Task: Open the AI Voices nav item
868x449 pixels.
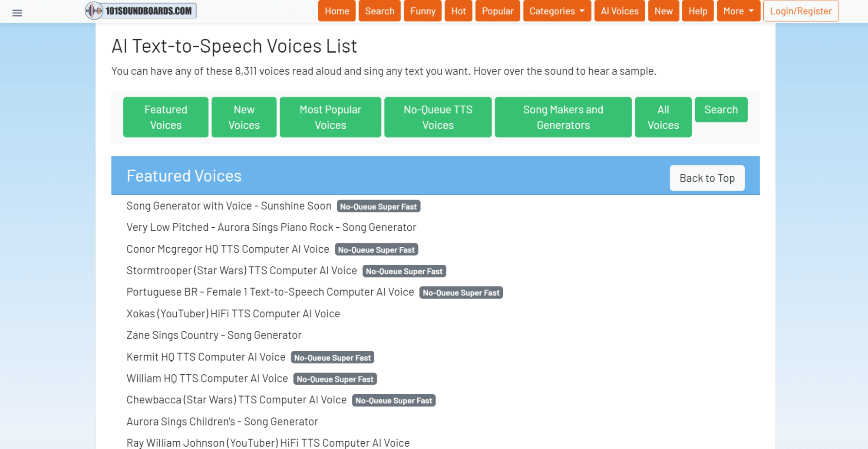Action: click(x=619, y=11)
